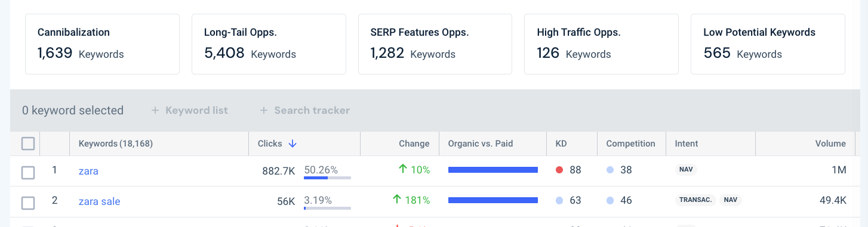Click the plus icon beside Keyword list

tap(155, 110)
